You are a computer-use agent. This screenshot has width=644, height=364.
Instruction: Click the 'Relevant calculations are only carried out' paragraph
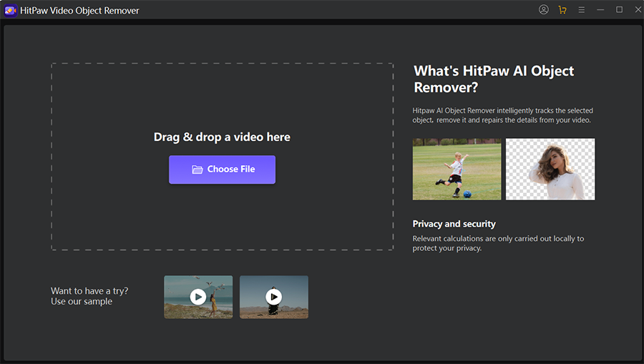pos(498,243)
